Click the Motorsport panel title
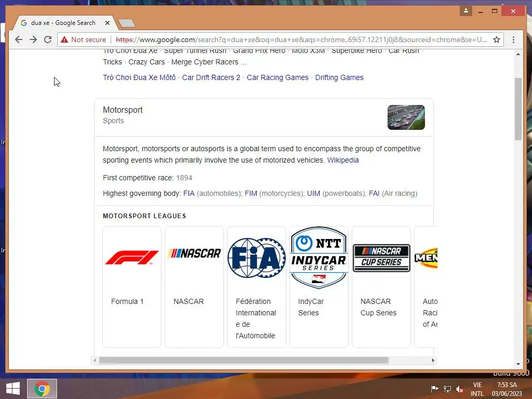This screenshot has height=399, width=532. (x=123, y=110)
